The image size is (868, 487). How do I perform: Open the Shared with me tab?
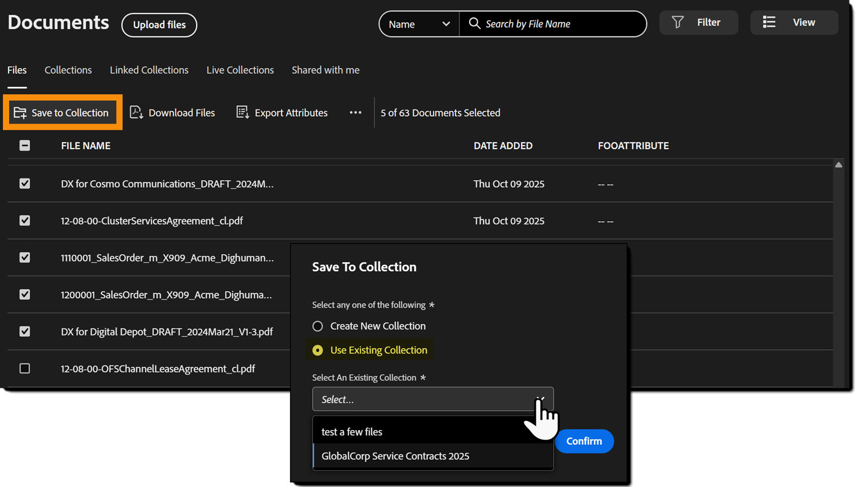[325, 70]
